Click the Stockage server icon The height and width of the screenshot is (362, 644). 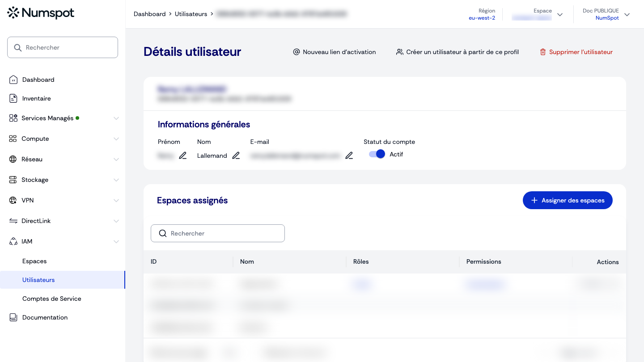13,180
